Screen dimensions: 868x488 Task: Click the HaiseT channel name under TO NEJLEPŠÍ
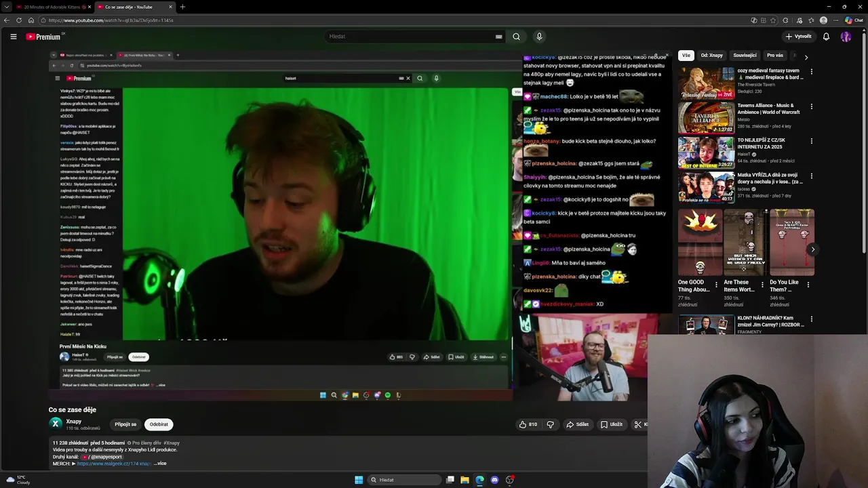pyautogui.click(x=744, y=154)
